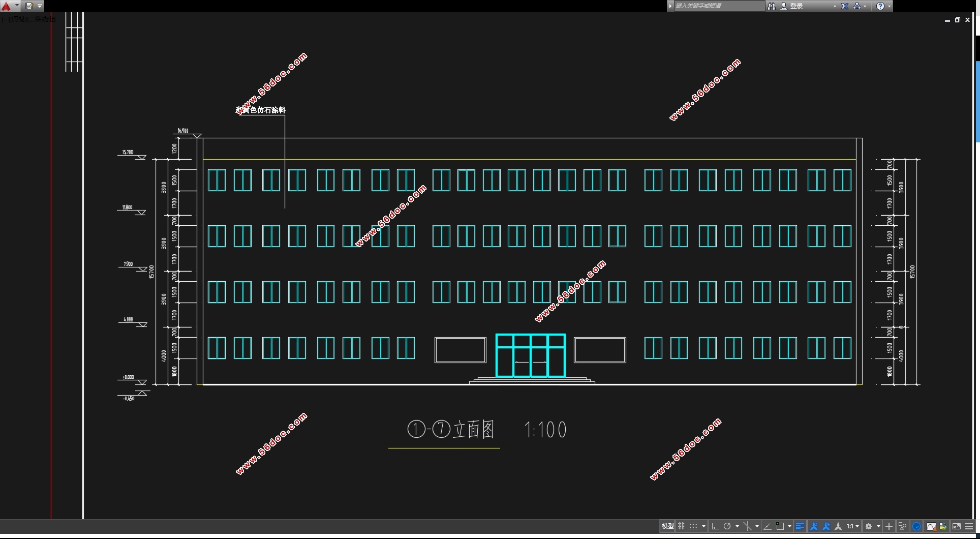
Task: Click the clean screen fullscreen icon
Action: pos(957,526)
